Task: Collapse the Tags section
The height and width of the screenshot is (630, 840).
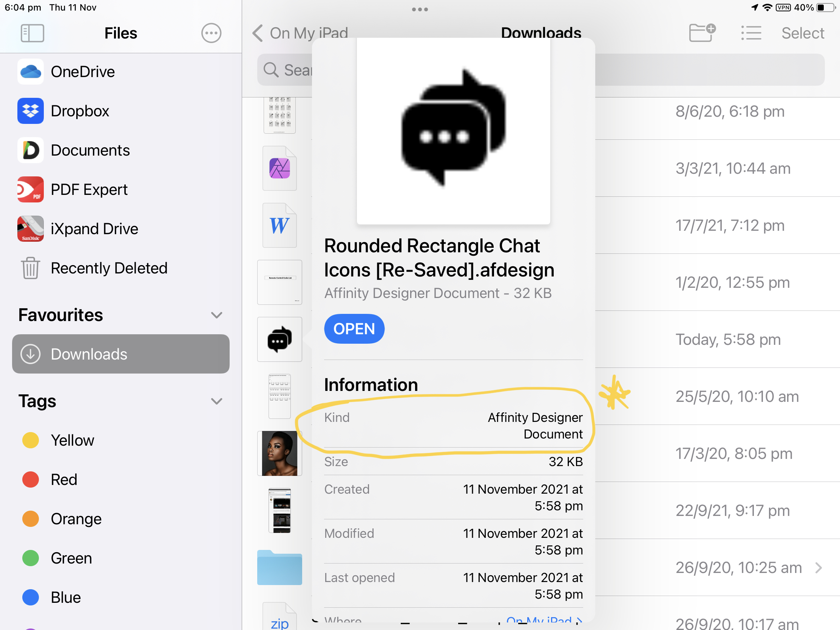Action: 216,401
